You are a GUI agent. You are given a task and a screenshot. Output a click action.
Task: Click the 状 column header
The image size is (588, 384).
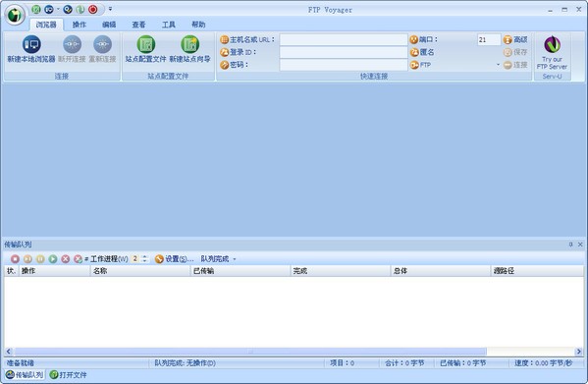coord(11,271)
